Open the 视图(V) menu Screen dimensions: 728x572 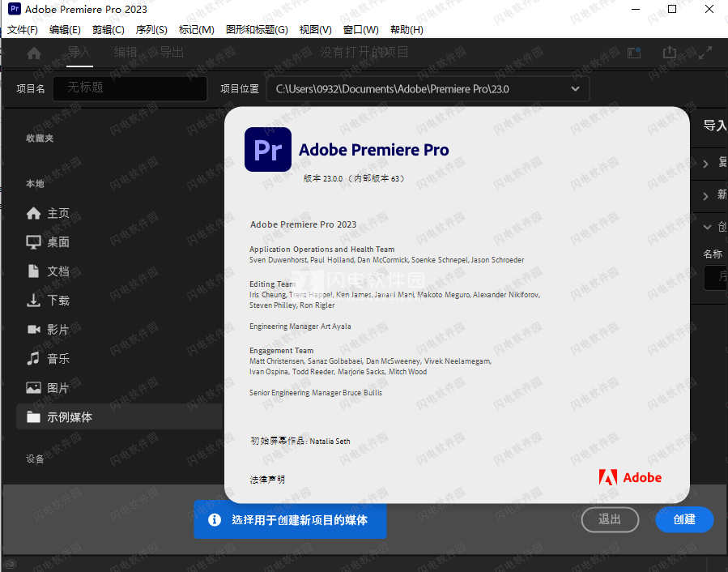[315, 30]
